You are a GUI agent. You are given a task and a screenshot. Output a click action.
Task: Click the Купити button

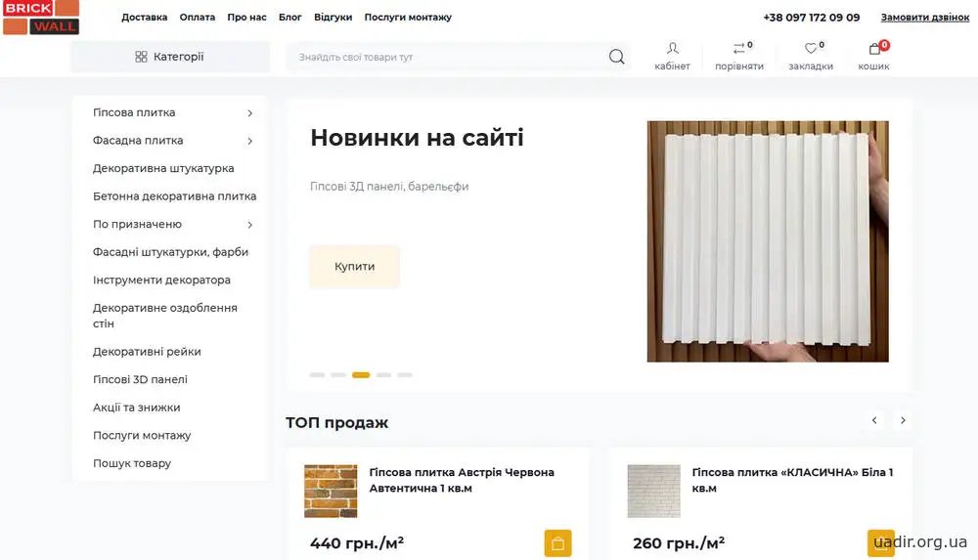click(x=354, y=266)
